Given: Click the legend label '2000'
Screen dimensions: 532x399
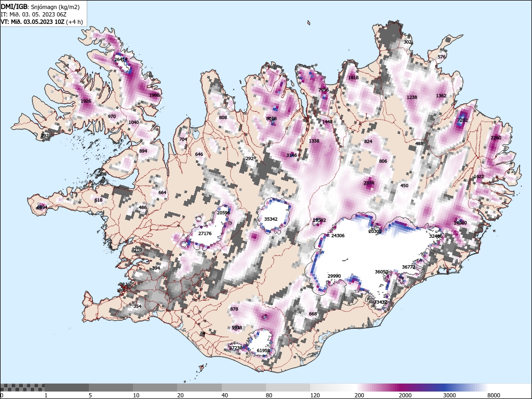Looking at the screenshot, I should click(x=405, y=395).
